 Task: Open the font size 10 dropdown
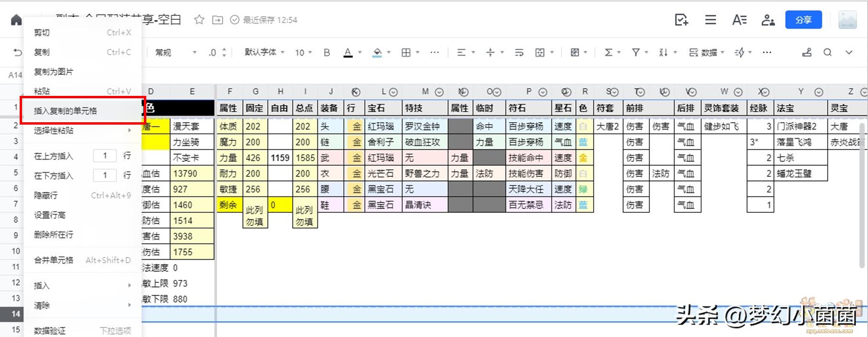[x=303, y=52]
